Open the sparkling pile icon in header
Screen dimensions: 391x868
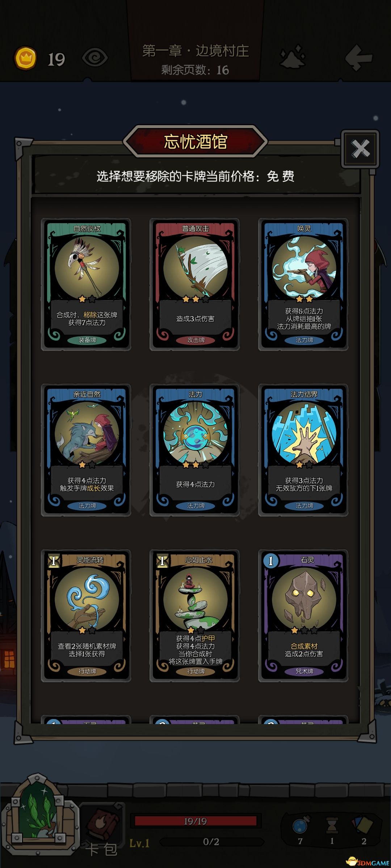[293, 57]
